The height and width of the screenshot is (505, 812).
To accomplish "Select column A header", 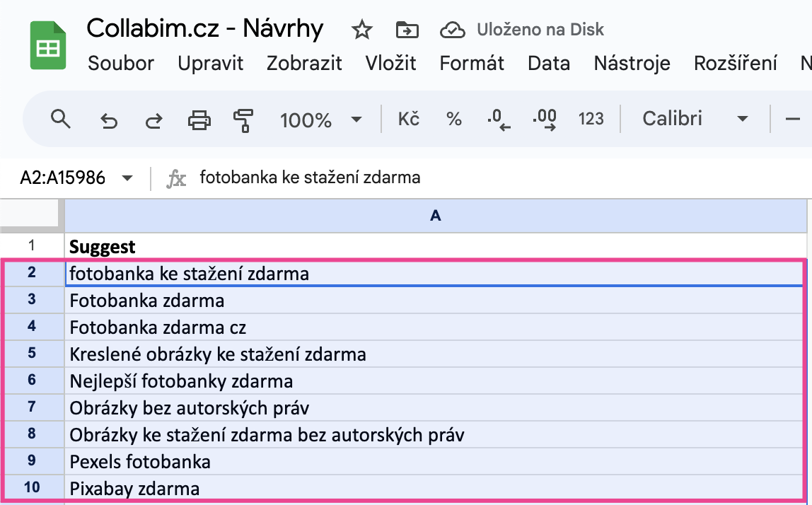I will pyautogui.click(x=436, y=216).
